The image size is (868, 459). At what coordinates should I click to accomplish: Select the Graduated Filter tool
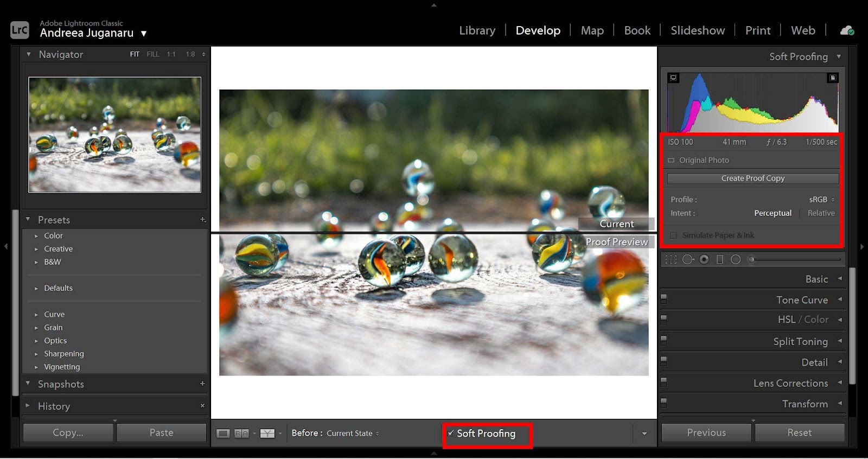(x=720, y=259)
